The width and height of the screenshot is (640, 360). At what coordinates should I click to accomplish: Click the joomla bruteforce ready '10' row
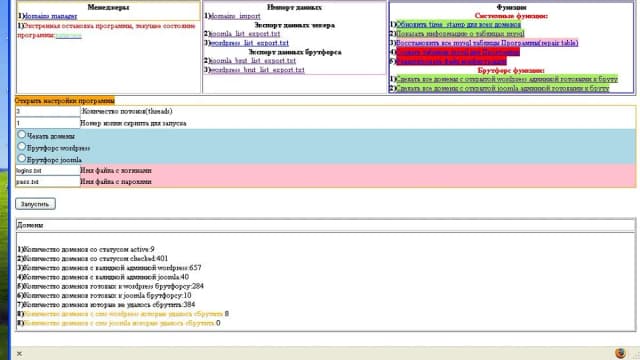[104, 295]
